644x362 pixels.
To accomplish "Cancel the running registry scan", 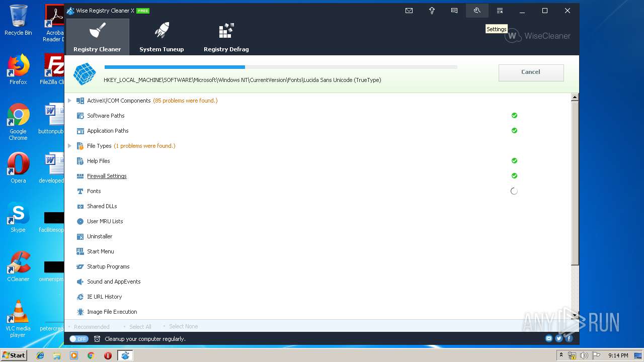I will tap(531, 72).
